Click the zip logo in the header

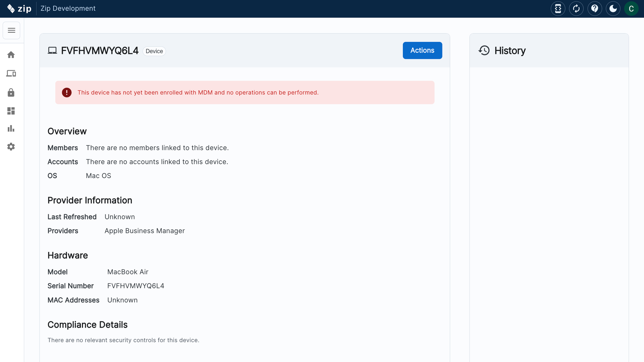[x=19, y=8]
